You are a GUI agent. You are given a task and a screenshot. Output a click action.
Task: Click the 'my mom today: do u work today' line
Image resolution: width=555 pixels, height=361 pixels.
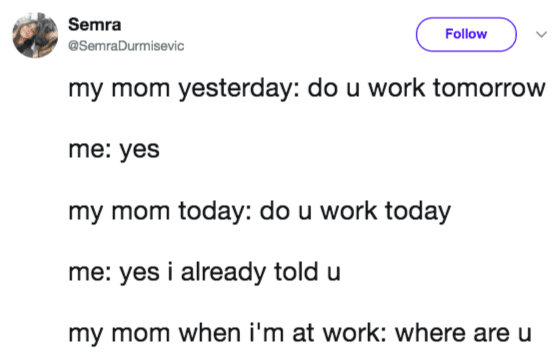[x=259, y=211]
